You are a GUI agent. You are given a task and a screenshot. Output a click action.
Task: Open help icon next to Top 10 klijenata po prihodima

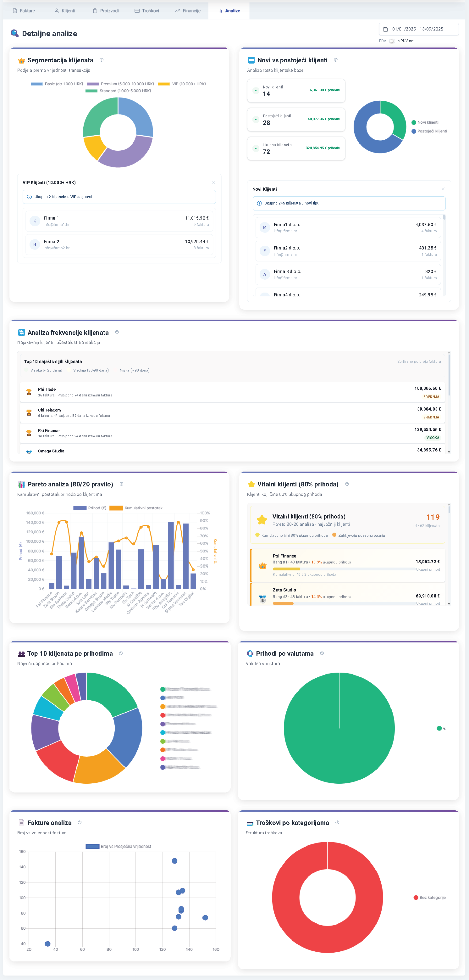coord(121,653)
